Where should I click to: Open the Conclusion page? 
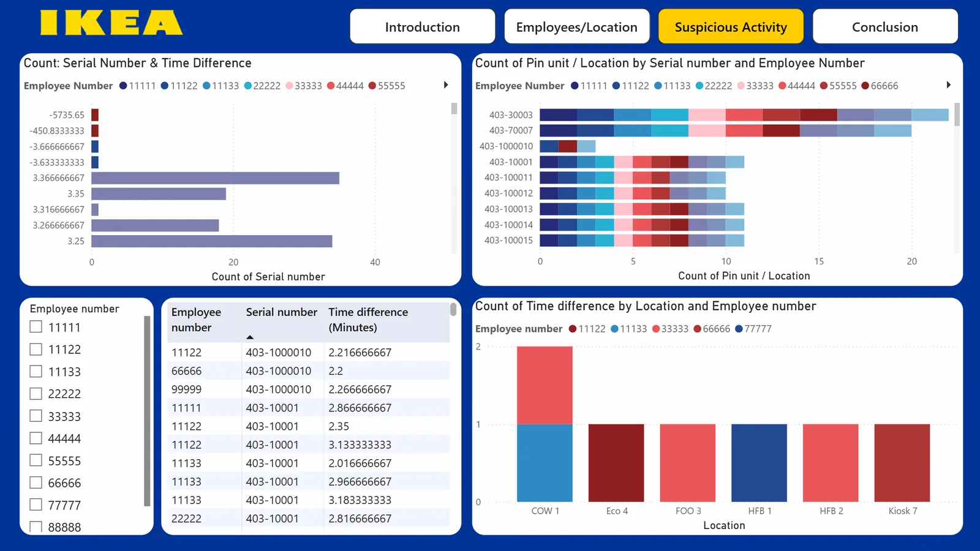[x=885, y=26]
